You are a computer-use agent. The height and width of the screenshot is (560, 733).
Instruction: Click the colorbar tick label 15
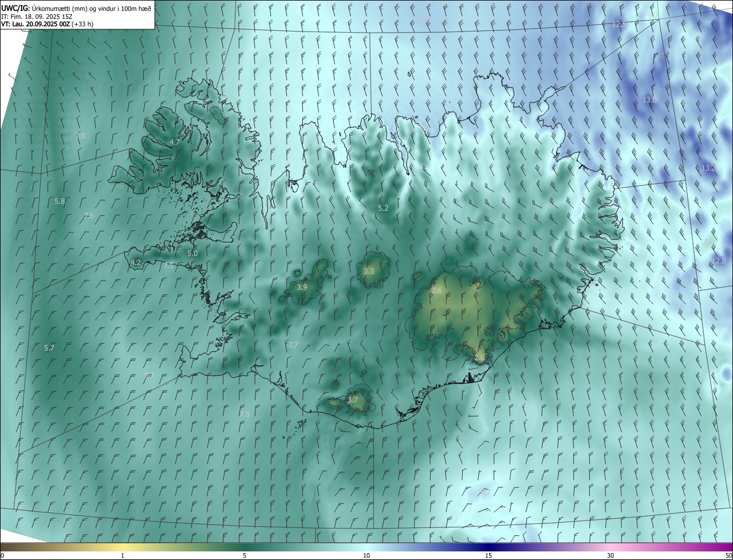488,555
